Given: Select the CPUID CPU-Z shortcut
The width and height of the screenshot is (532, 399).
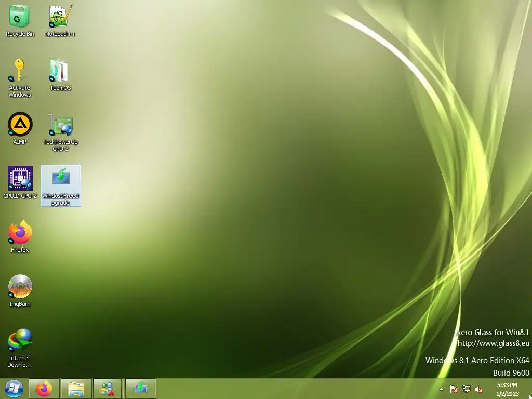Looking at the screenshot, I should pyautogui.click(x=20, y=182).
